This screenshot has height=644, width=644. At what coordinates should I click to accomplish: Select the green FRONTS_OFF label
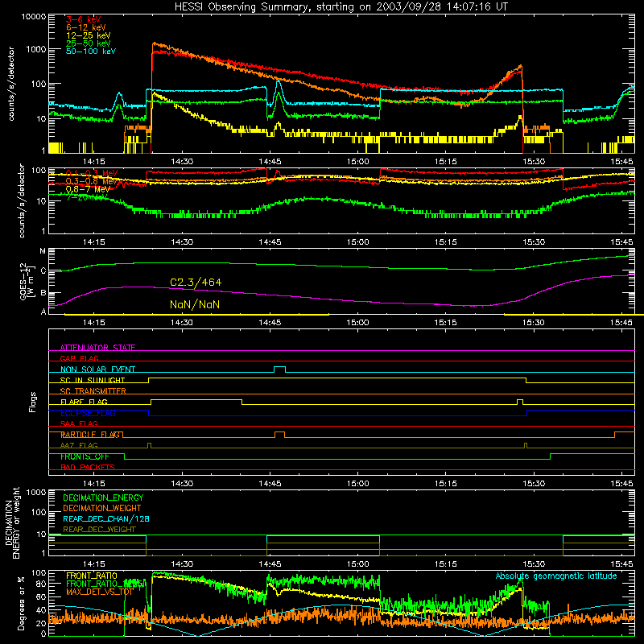(85, 456)
